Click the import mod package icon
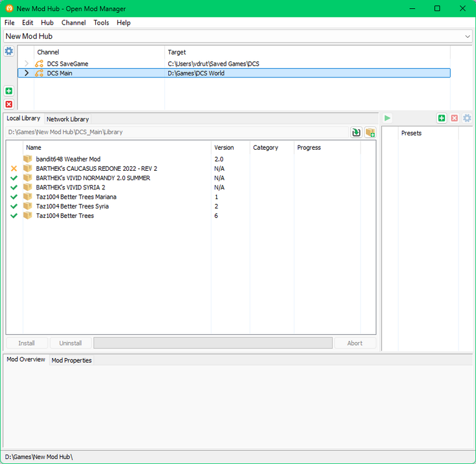476x464 pixels. click(370, 132)
